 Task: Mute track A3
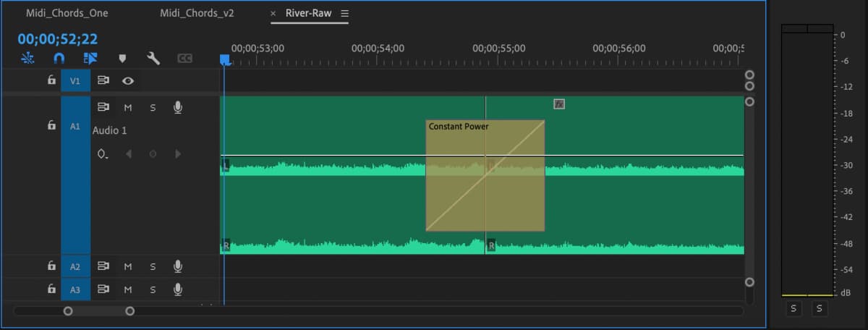point(128,289)
